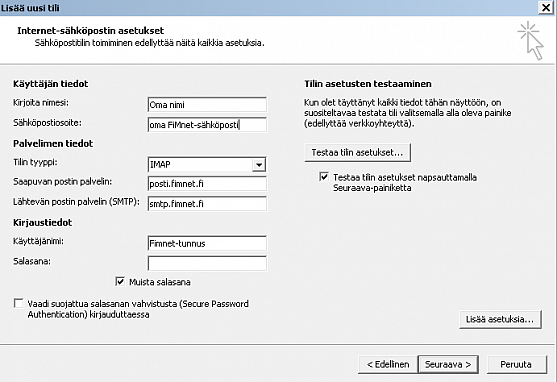Click the wizard cursor icon in header
Image resolution: width=557 pixels, height=382 pixels.
point(531,41)
